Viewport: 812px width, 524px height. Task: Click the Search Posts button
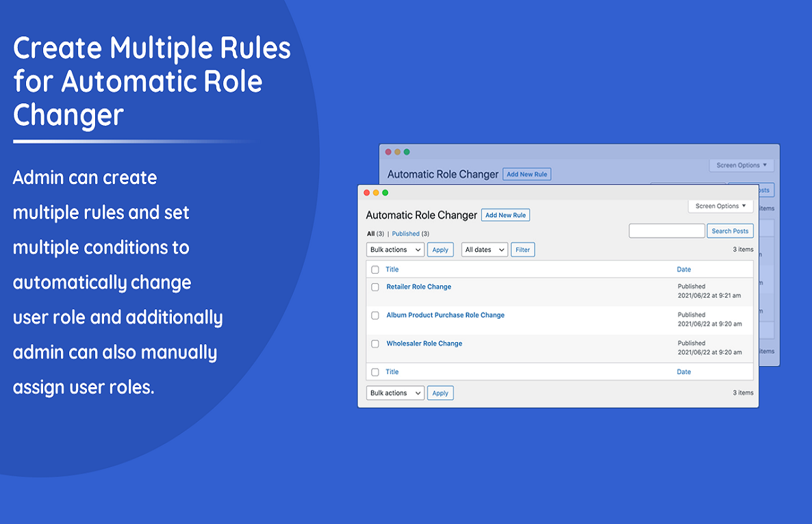click(x=730, y=231)
